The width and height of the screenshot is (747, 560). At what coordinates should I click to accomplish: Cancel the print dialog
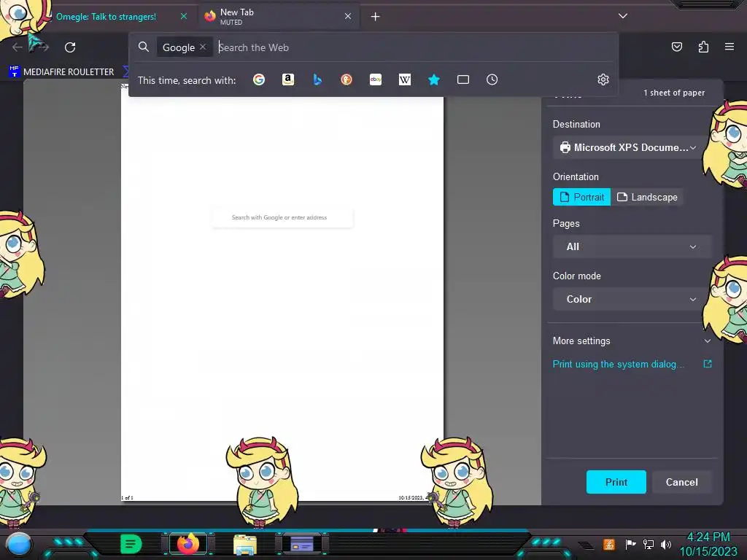pos(682,482)
